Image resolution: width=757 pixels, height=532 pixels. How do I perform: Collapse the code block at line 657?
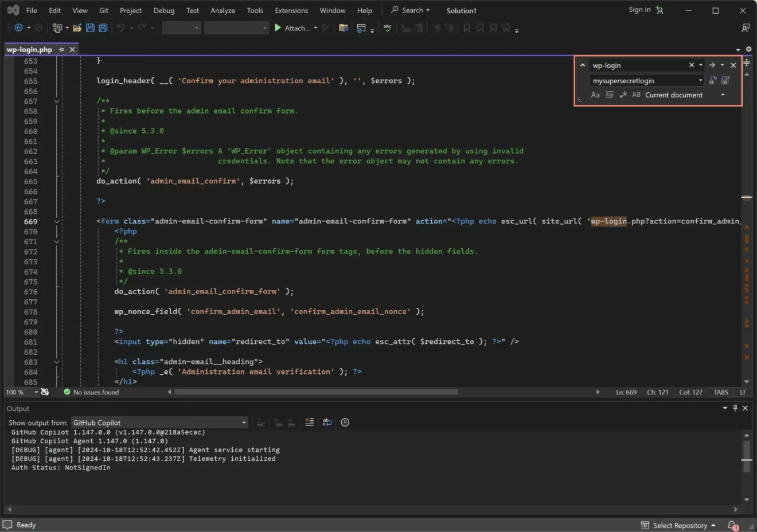point(57,101)
